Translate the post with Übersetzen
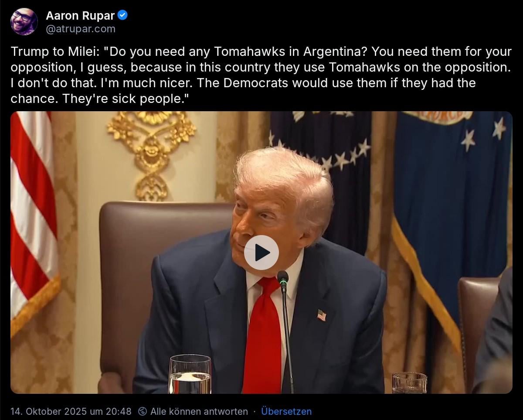Screen dimensions: 523x420 [x=286, y=411]
